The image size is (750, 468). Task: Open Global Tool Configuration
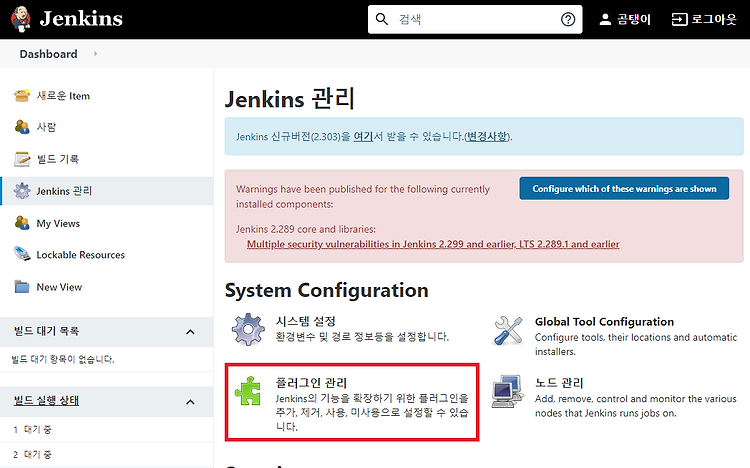[x=604, y=322]
